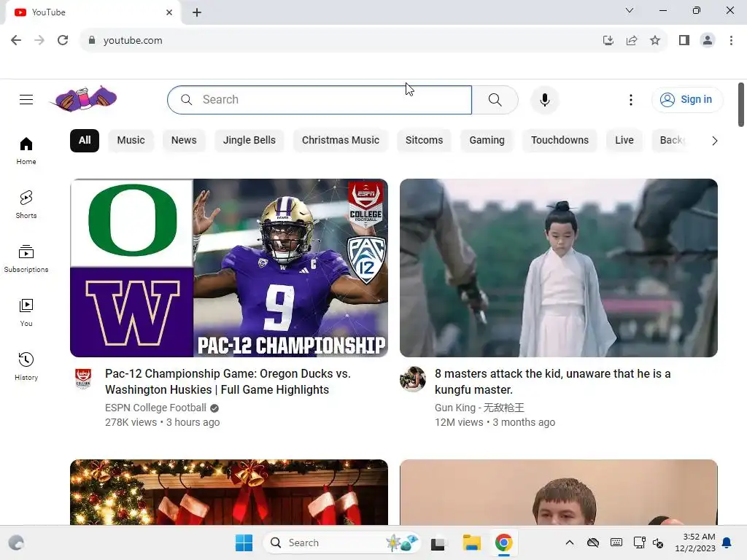Click the Sign in button
This screenshot has width=747, height=560.
[687, 99]
